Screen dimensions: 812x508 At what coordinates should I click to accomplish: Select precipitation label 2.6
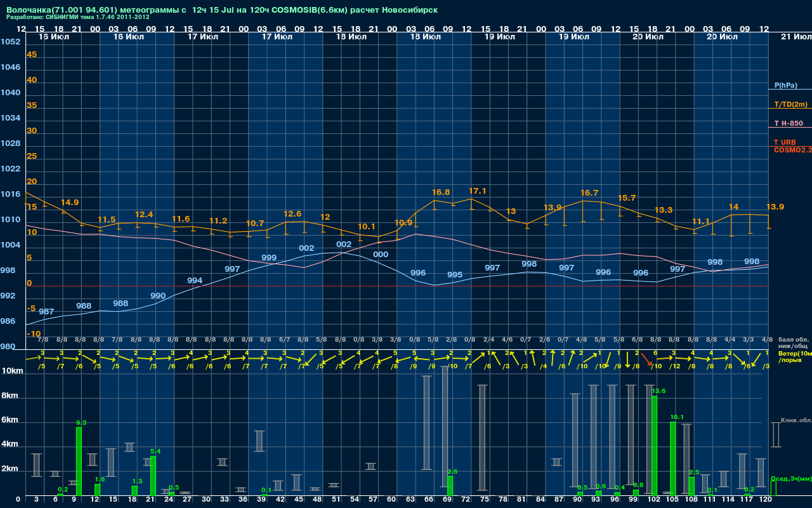coord(452,472)
